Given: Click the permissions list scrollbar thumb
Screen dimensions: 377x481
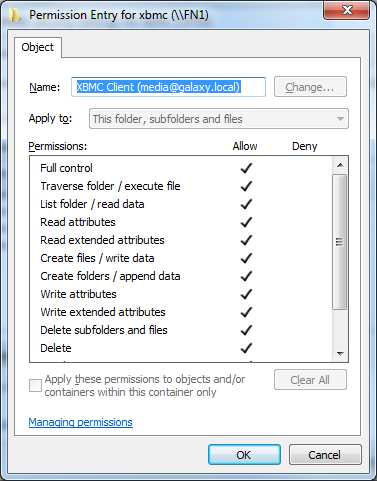Looking at the screenshot, I should coord(340,242).
